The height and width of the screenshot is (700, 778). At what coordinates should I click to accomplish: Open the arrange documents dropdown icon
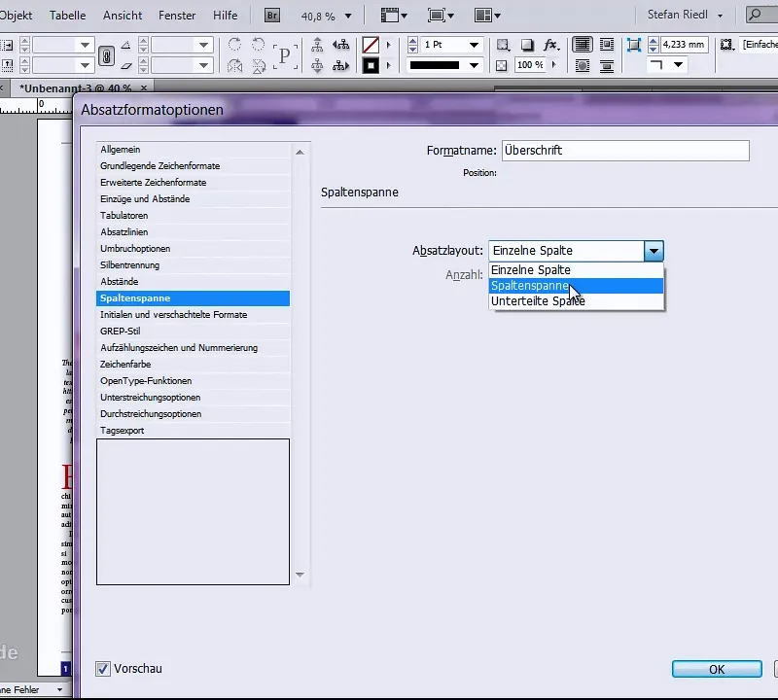(x=487, y=16)
